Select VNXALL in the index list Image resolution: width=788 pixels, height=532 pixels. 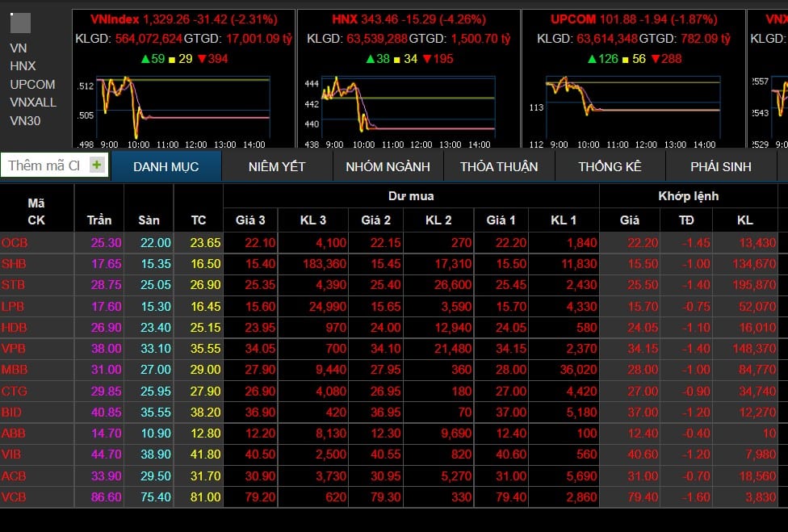tap(33, 103)
